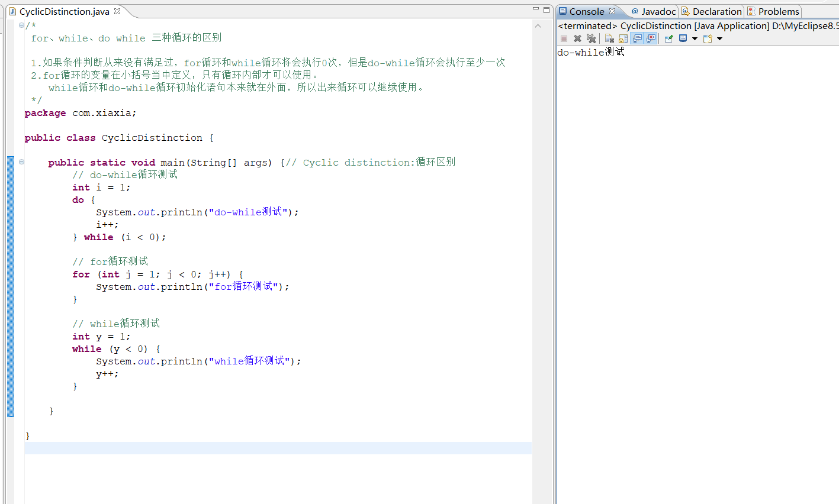The height and width of the screenshot is (504, 839).
Task: Close the Console view tab
Action: [x=612, y=11]
